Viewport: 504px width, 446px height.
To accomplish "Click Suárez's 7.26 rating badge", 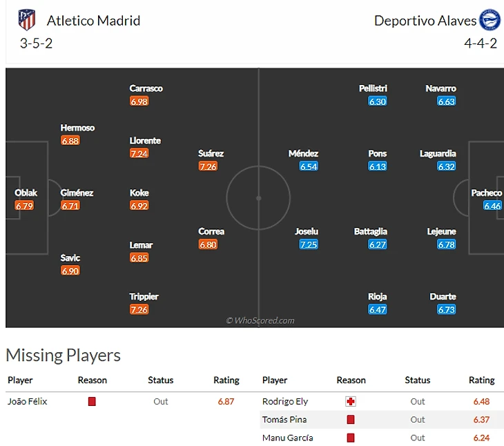I will [x=208, y=166].
